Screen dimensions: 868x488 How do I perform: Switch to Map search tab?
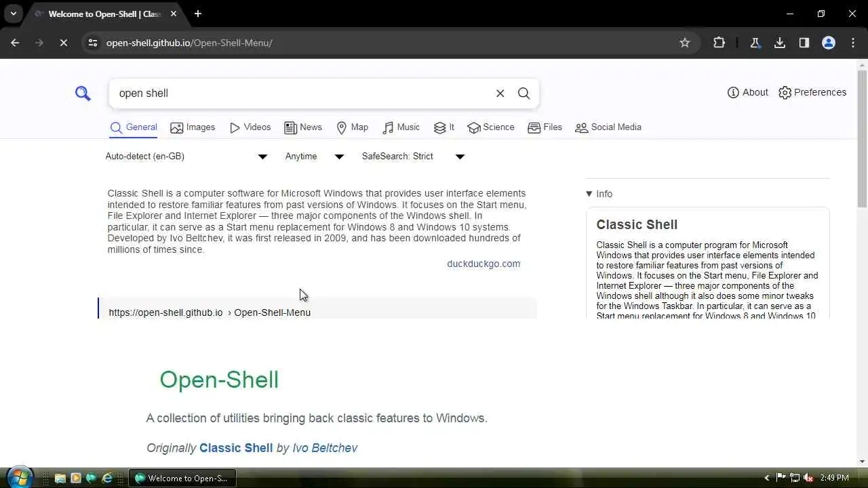click(x=352, y=127)
